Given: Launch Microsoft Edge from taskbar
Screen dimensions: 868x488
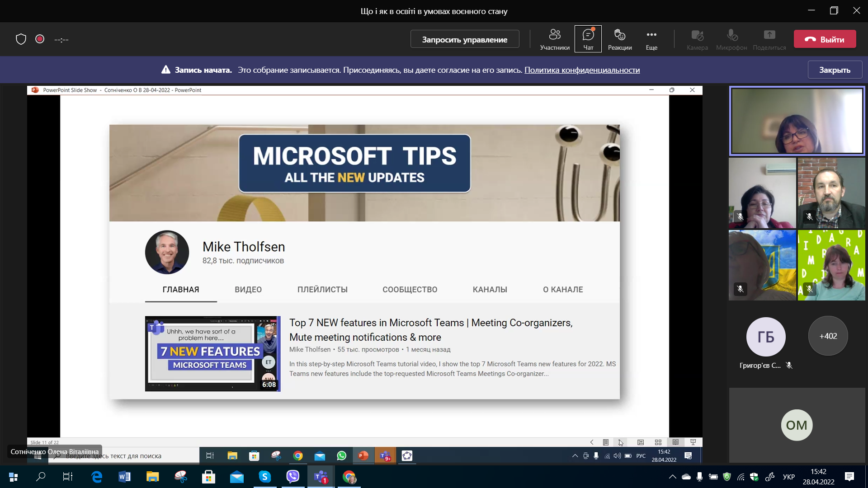Looking at the screenshot, I should tap(97, 477).
